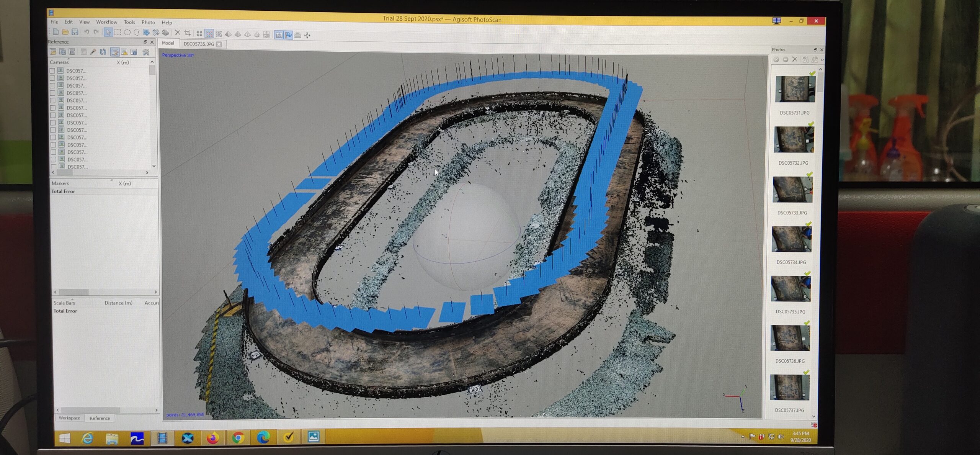Check the topmost DSC057 camera checkbox
This screenshot has height=455, width=980.
coord(52,71)
